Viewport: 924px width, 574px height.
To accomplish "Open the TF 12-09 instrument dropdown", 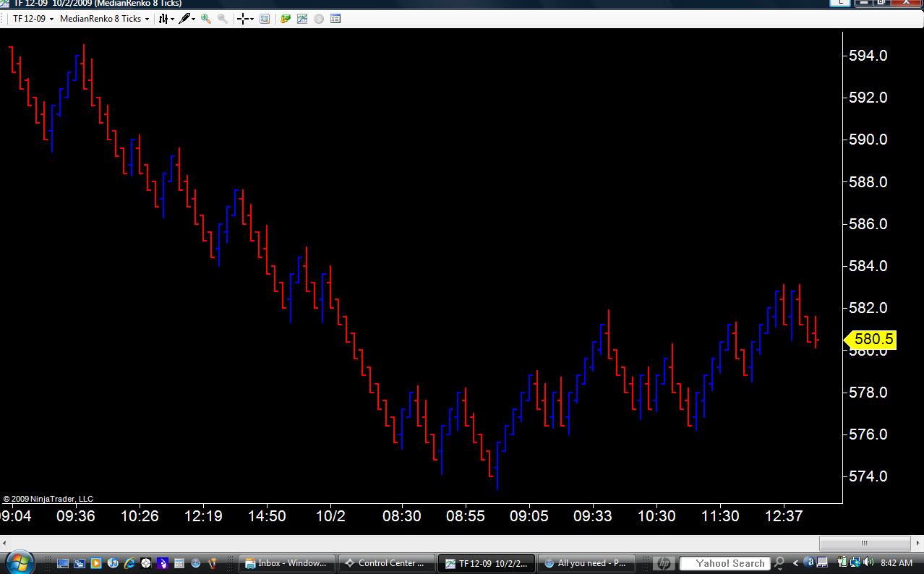I will click(34, 19).
